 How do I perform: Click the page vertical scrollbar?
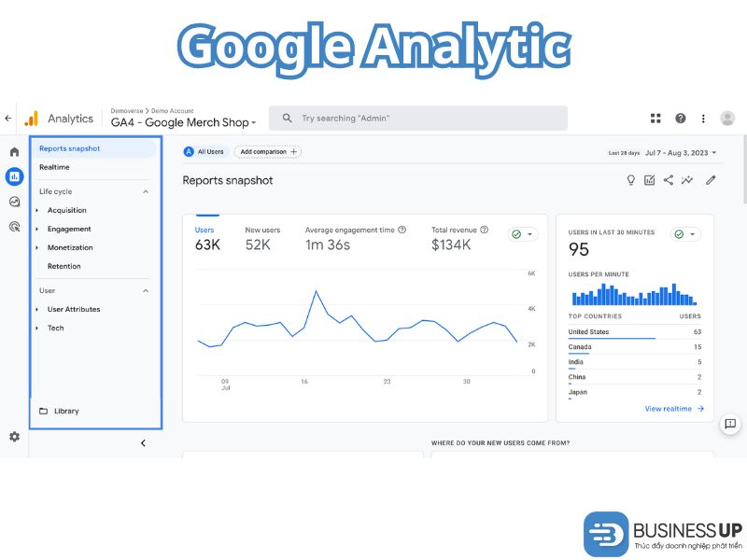(x=744, y=170)
